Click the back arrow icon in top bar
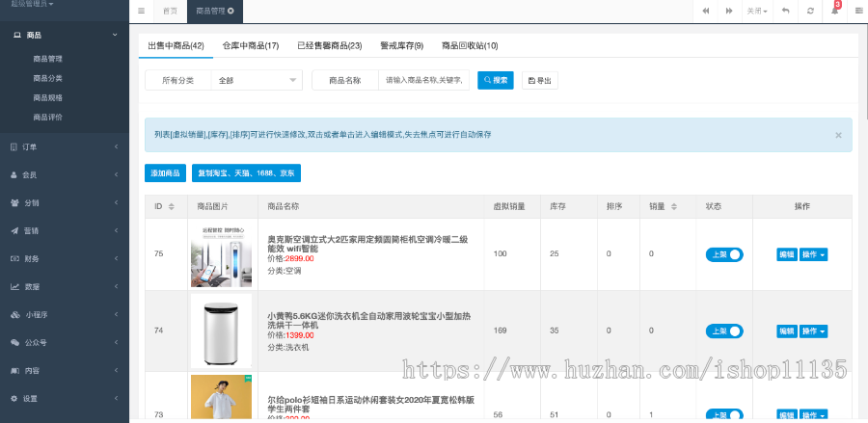 click(x=786, y=11)
